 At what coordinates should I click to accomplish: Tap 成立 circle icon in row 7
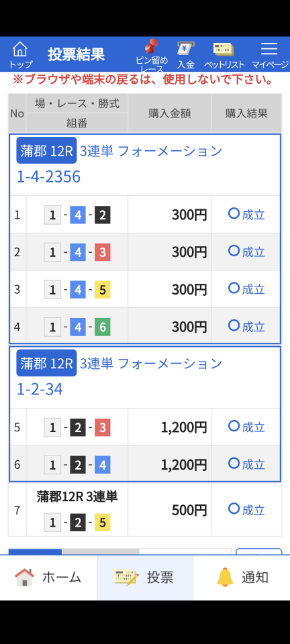234,509
